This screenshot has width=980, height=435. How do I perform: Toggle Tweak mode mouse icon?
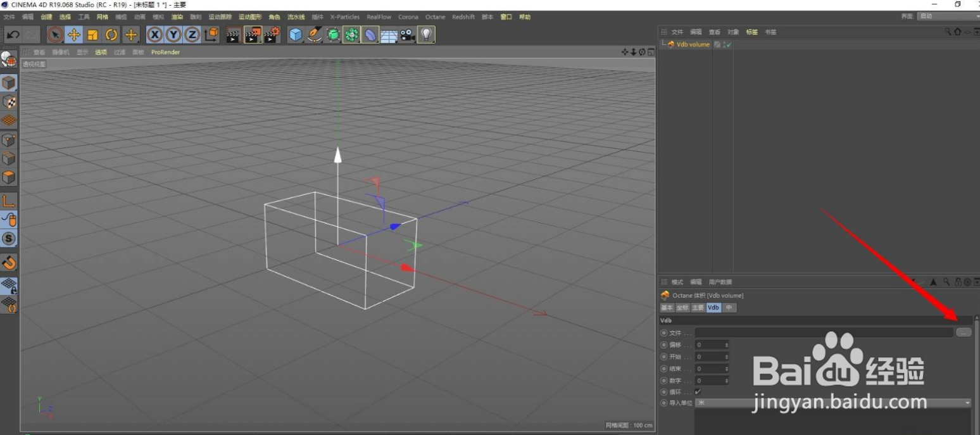coord(9,220)
